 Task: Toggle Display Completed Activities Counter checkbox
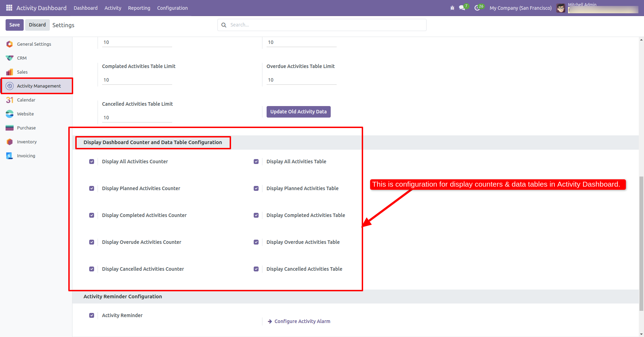[x=92, y=215]
